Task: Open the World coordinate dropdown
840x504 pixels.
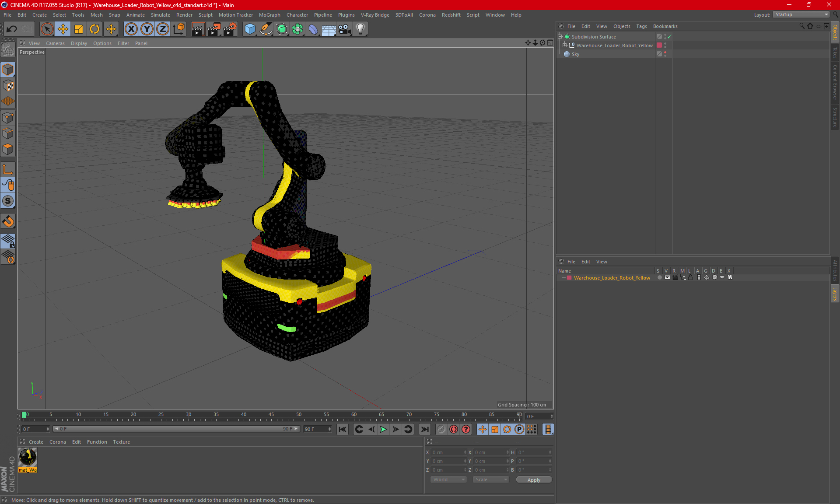Action: (449, 479)
